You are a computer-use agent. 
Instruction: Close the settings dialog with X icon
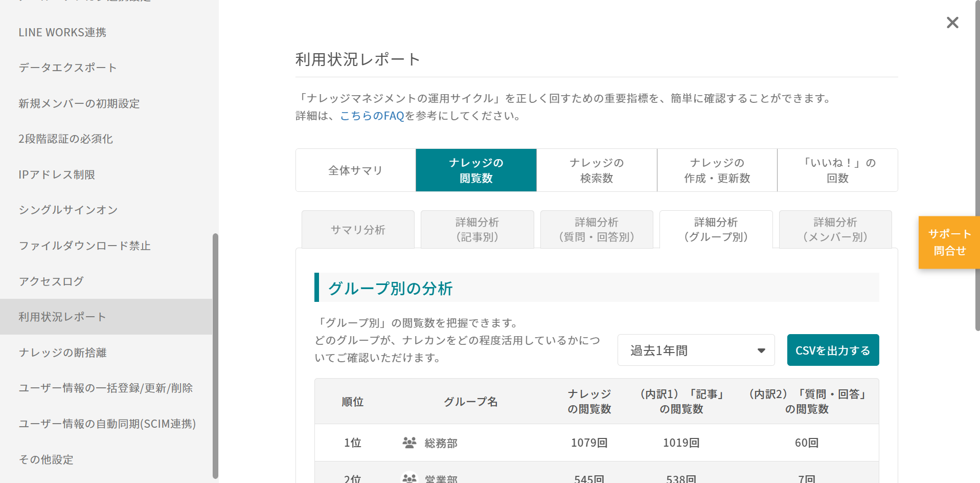click(952, 23)
